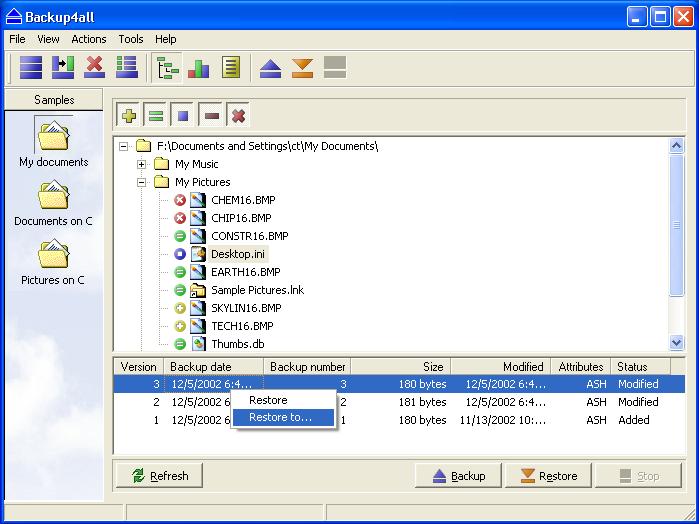The height and width of the screenshot is (524, 699).
Task: Click the toolbar icon of blue bars with list lines
Action: tap(127, 68)
